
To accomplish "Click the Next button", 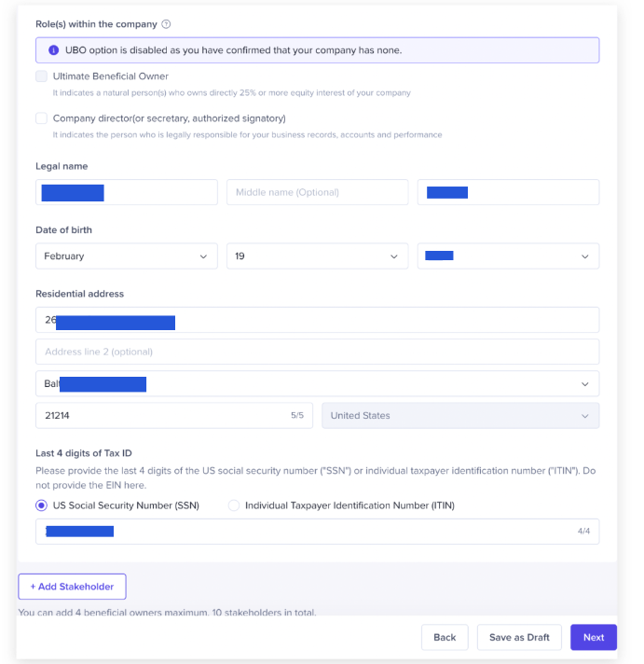I will coord(594,638).
